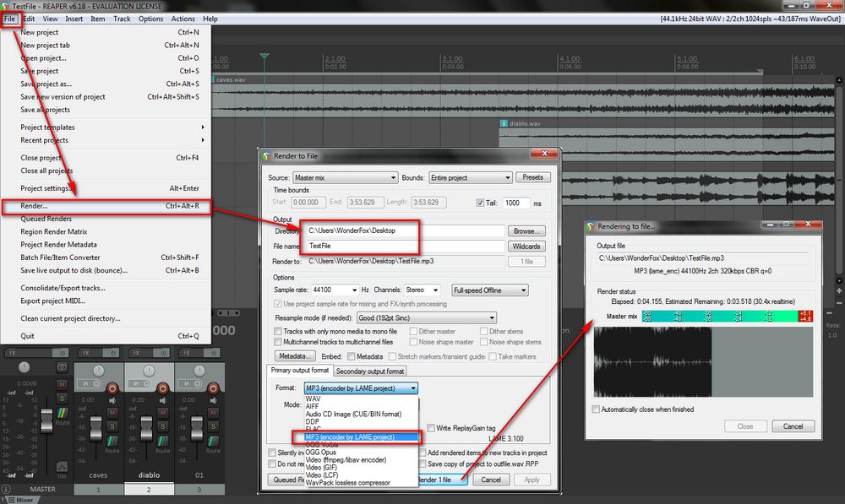The width and height of the screenshot is (845, 504).
Task: Adjust the caves track volume fader
Action: point(96,429)
